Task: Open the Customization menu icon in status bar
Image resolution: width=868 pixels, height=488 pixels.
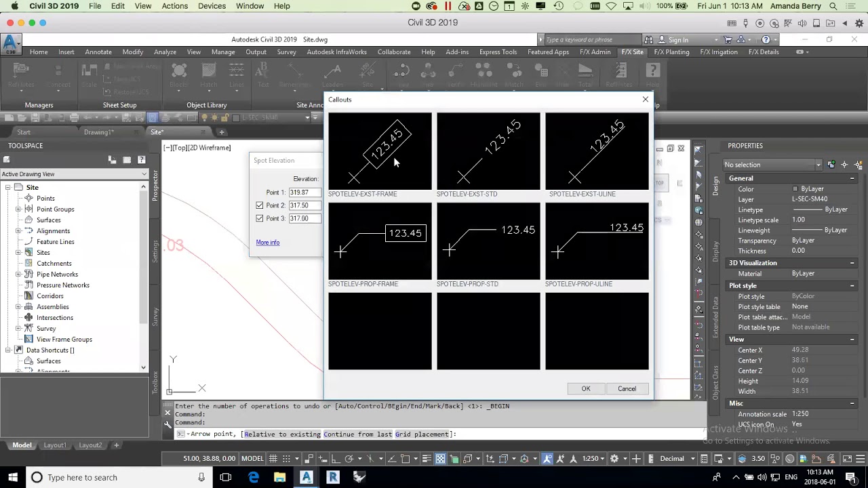Action: point(860,459)
